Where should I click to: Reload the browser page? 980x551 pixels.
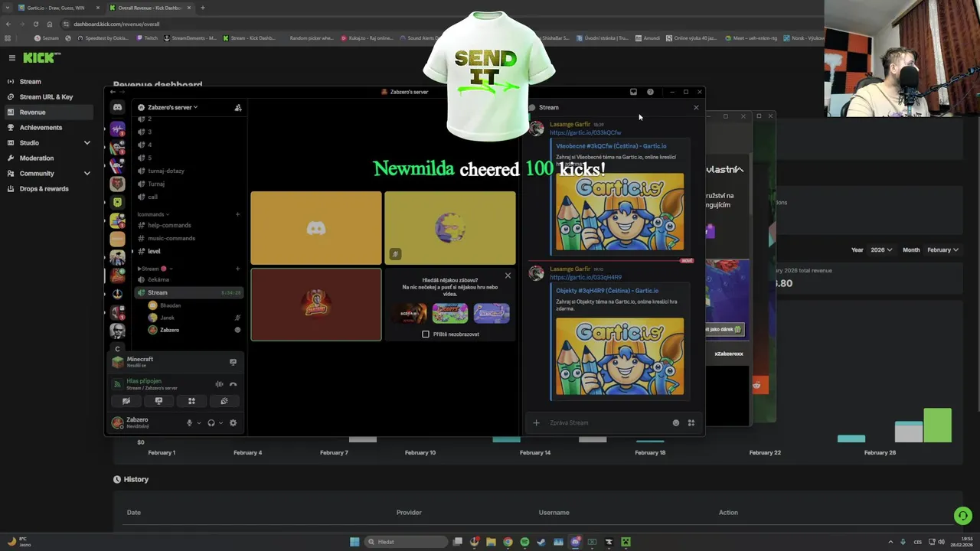click(35, 24)
